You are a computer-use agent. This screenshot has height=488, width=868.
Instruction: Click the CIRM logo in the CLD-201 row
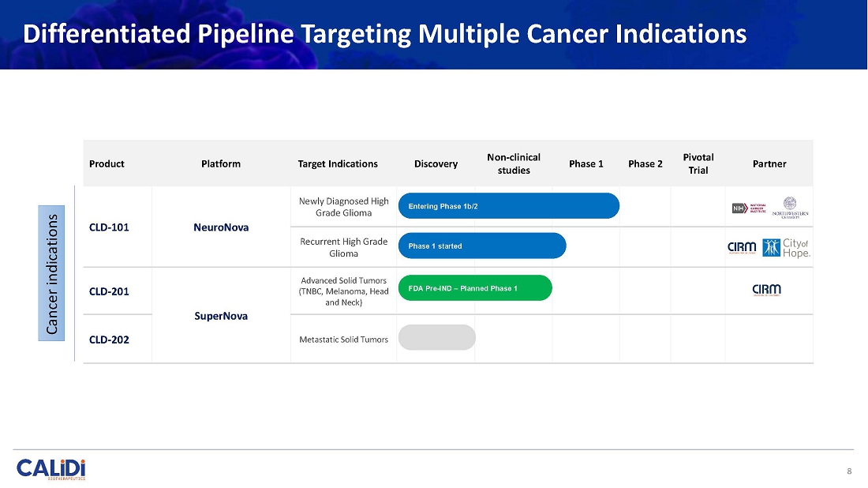[x=766, y=290]
